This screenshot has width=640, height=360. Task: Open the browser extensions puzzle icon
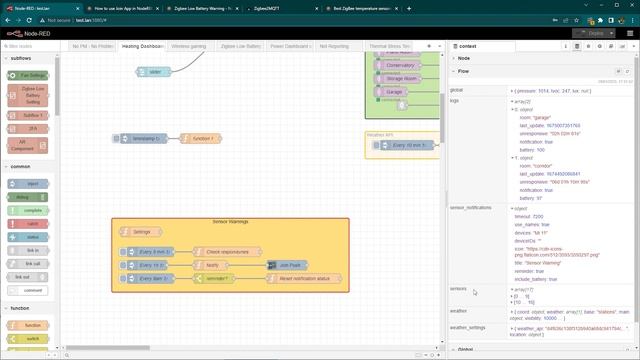(600, 20)
